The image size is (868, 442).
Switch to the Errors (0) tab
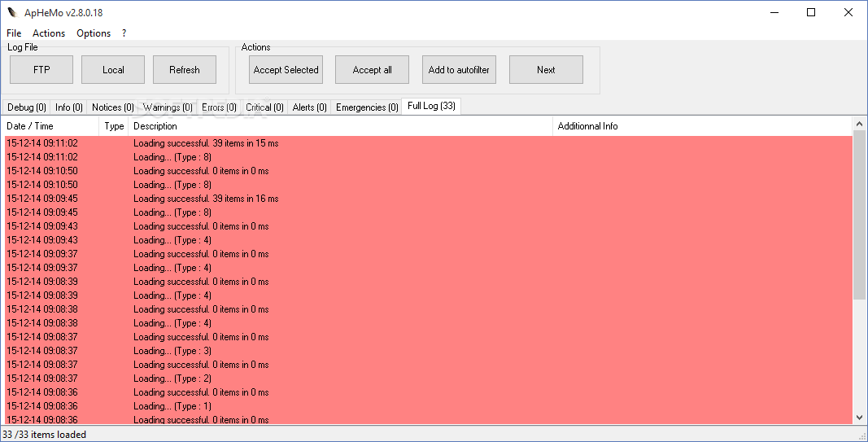tap(219, 107)
